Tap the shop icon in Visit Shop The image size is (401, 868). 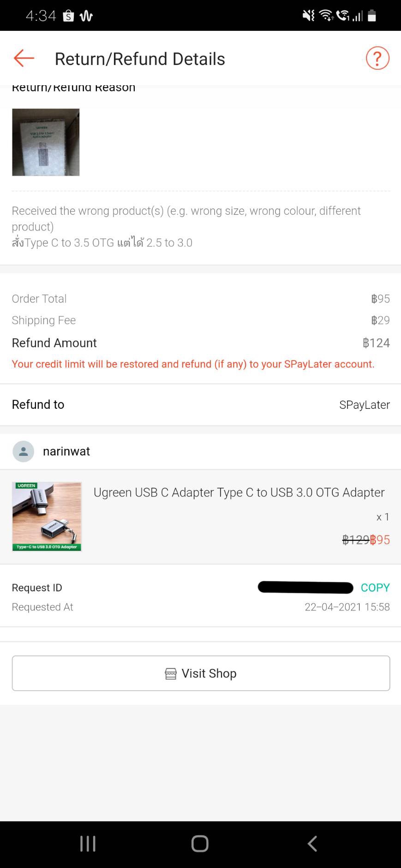(171, 674)
